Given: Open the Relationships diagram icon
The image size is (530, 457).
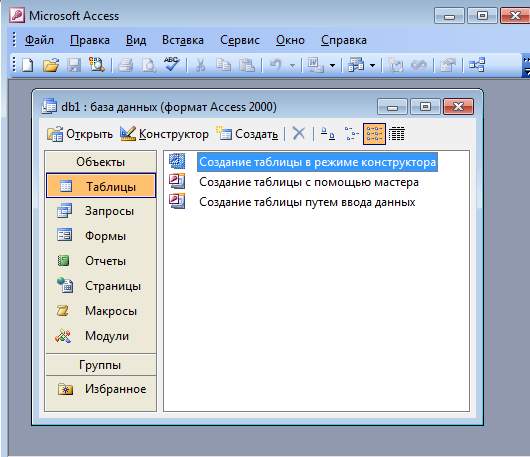Looking at the screenshot, I should [x=477, y=65].
